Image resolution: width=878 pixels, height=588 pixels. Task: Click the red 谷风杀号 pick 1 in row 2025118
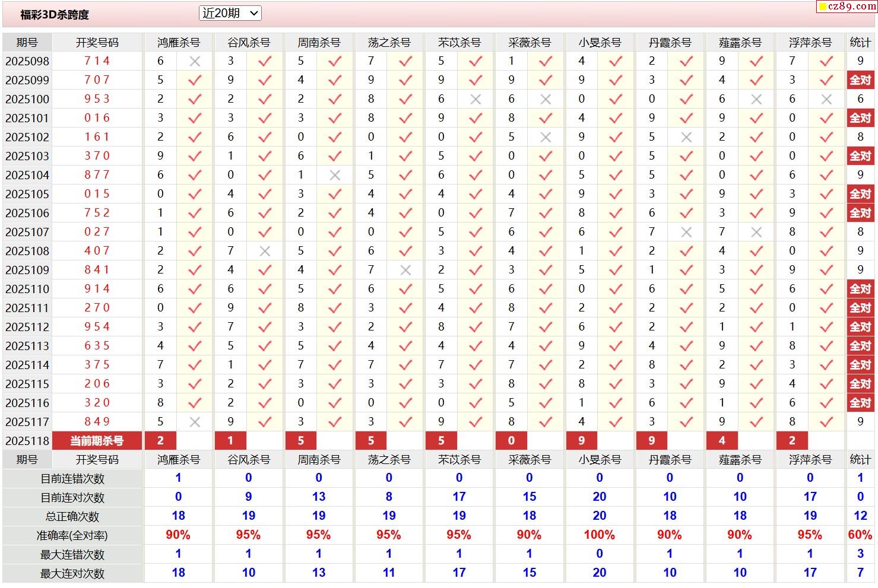click(231, 441)
